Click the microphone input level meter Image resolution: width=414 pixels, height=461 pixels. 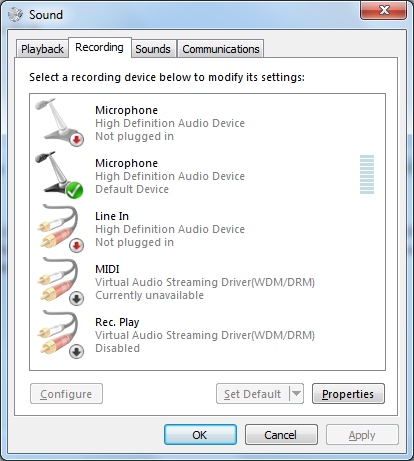pos(367,174)
